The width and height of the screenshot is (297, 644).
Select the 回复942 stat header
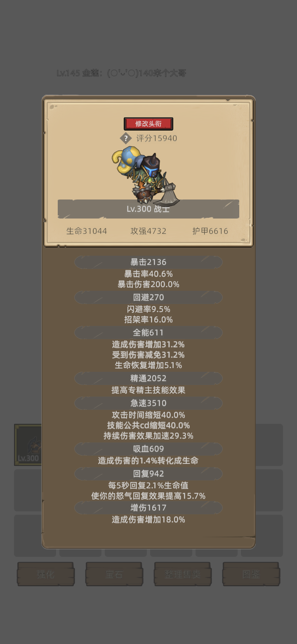pyautogui.click(x=148, y=474)
